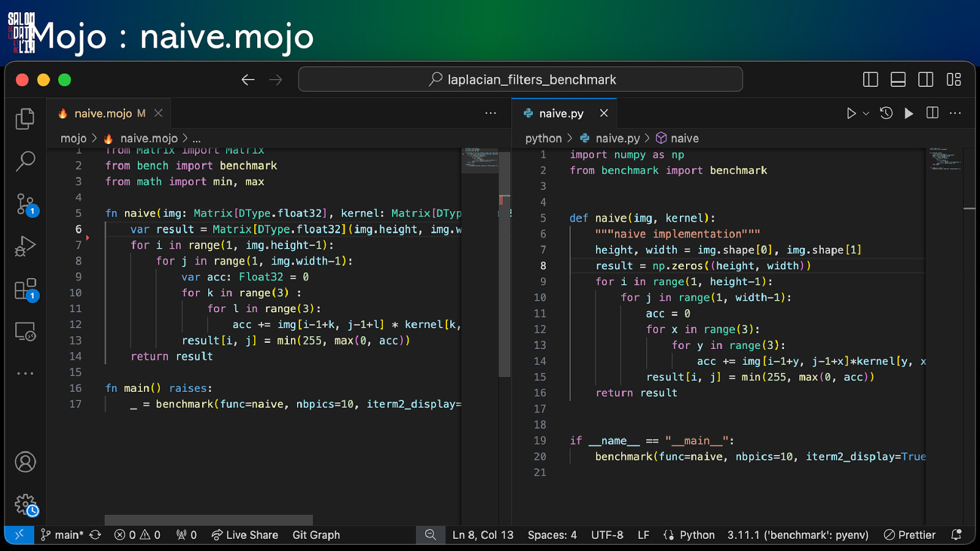This screenshot has height=551, width=980.
Task: Close the naive.mojo tab
Action: pyautogui.click(x=159, y=113)
